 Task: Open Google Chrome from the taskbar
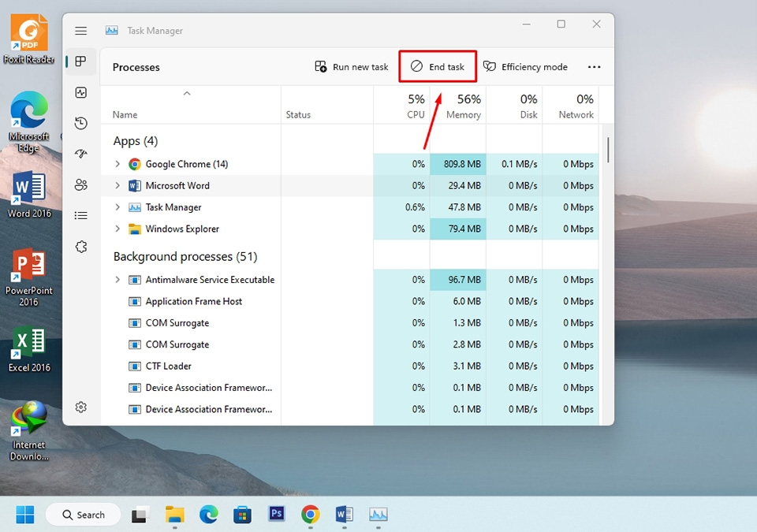click(310, 514)
